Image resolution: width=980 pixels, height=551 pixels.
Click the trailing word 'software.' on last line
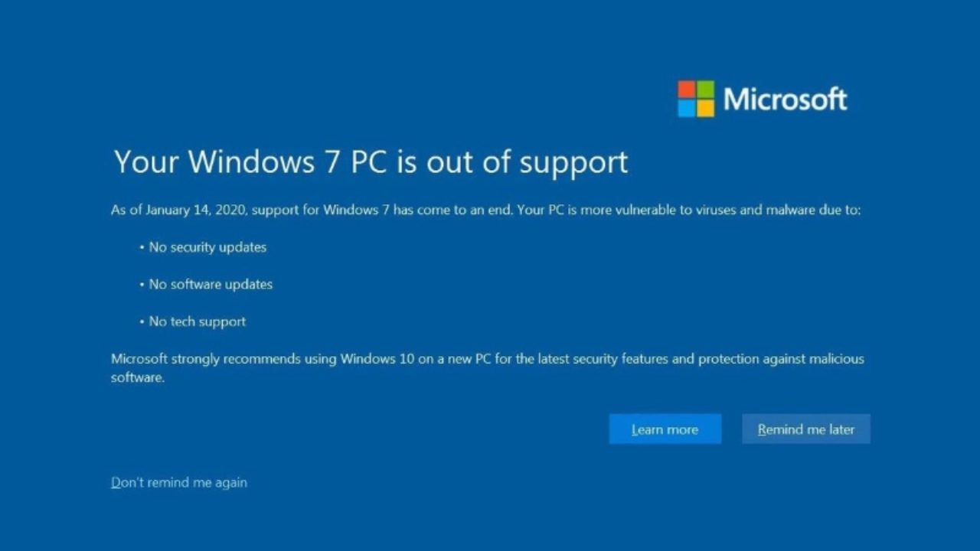[138, 377]
